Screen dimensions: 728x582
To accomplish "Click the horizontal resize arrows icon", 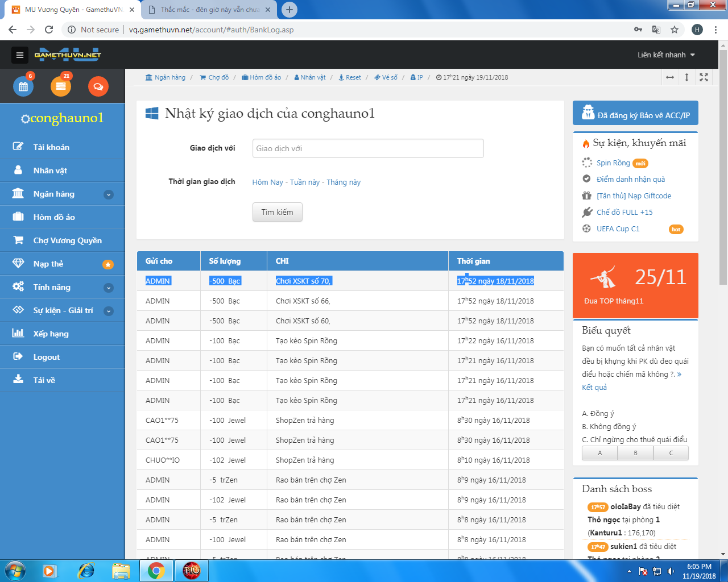I will (x=670, y=77).
